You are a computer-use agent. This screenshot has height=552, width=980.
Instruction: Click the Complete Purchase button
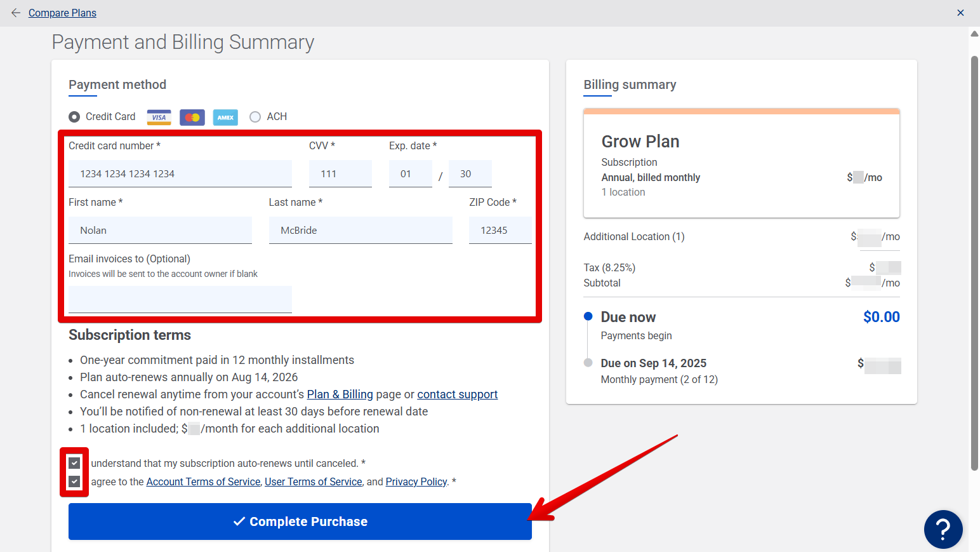coord(300,521)
